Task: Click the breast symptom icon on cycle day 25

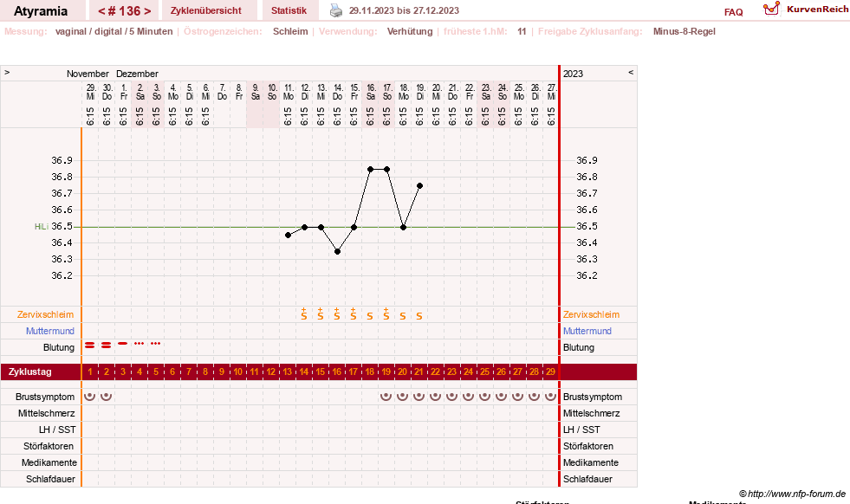Action: click(484, 396)
